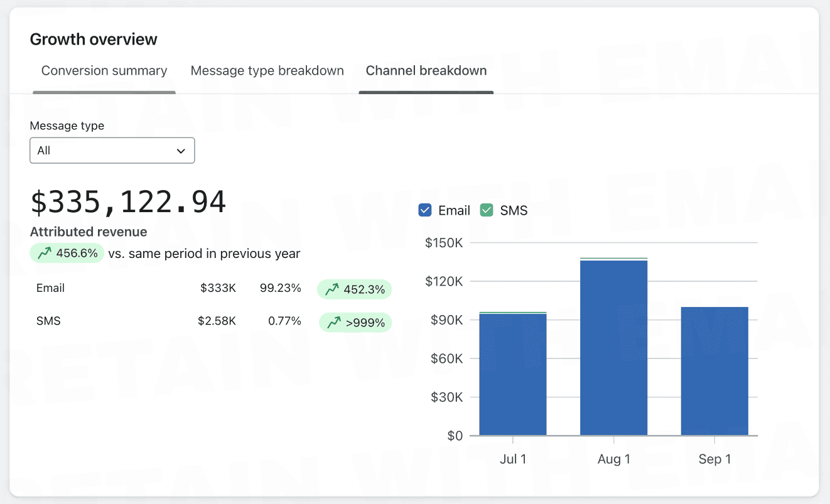Open the Message type breakdown tab
This screenshot has height=504, width=830.
267,71
